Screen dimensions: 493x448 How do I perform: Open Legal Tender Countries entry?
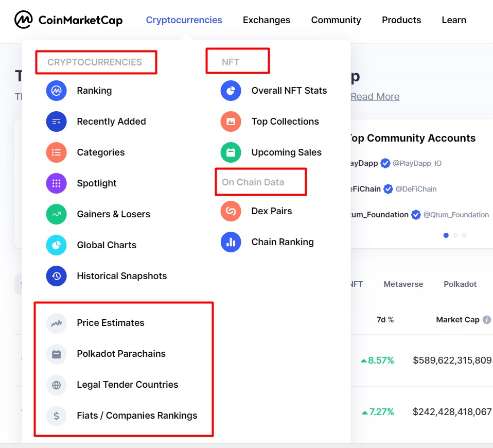[x=127, y=385]
